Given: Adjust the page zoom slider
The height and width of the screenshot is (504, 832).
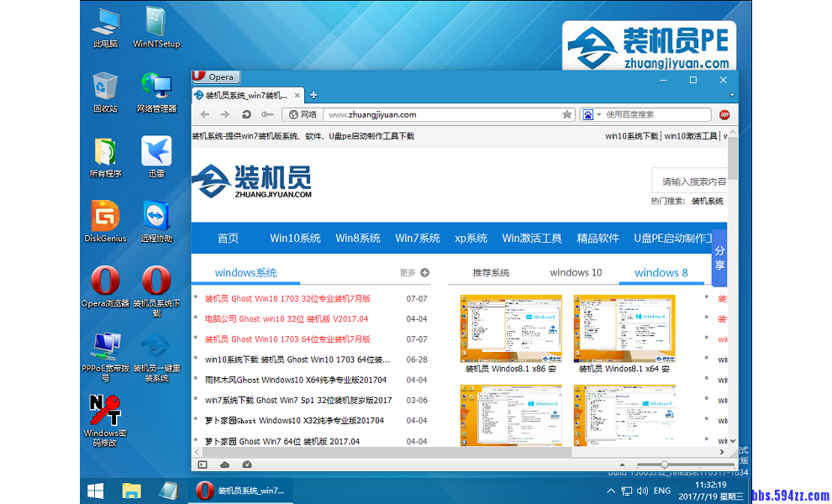Looking at the screenshot, I should pos(664,465).
